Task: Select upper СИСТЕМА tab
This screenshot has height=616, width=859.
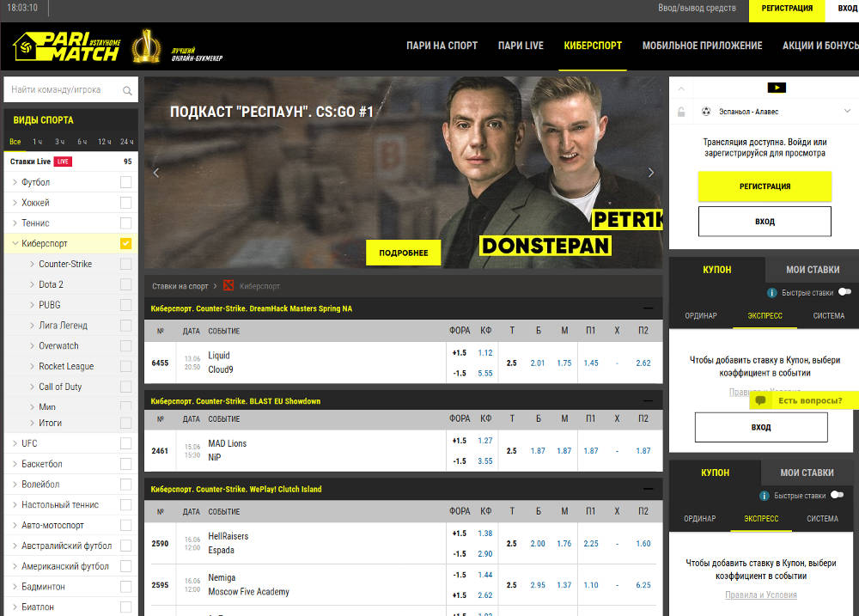Action: click(828, 315)
